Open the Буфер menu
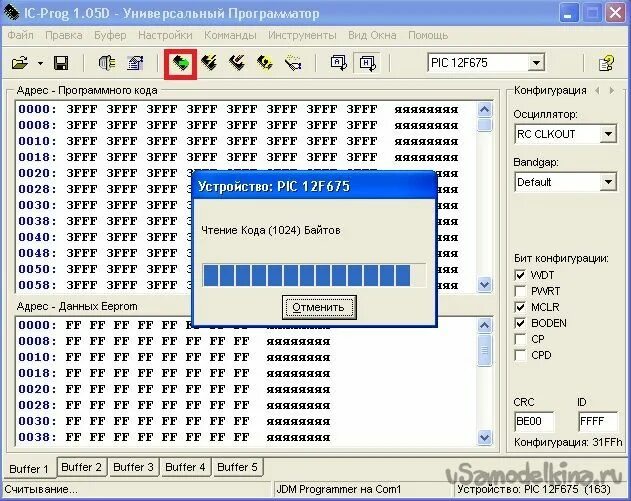 [110, 35]
